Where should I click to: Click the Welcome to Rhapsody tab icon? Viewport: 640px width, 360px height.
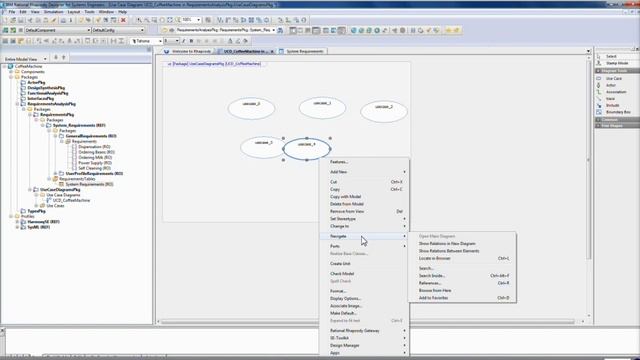(x=167, y=51)
